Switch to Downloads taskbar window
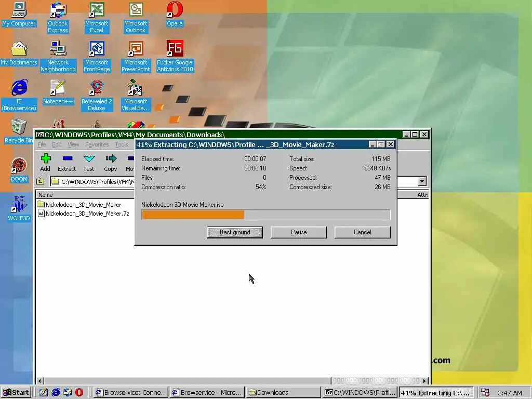The width and height of the screenshot is (532, 399). (x=283, y=393)
